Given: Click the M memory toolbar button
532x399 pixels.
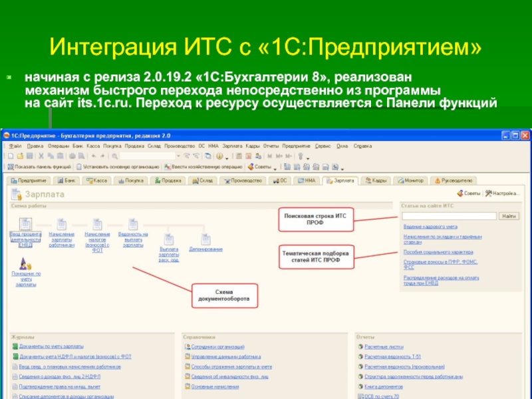Looking at the screenshot, I should (x=270, y=156).
